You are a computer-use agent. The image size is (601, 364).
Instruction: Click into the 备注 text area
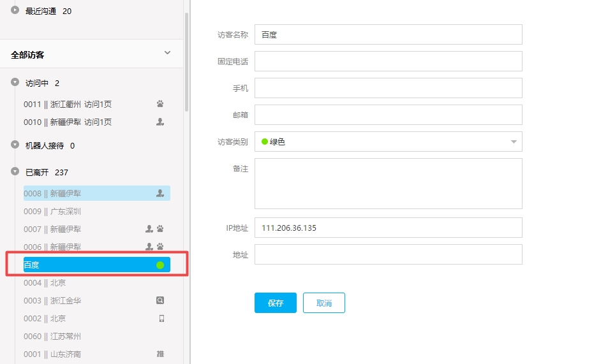click(x=388, y=184)
